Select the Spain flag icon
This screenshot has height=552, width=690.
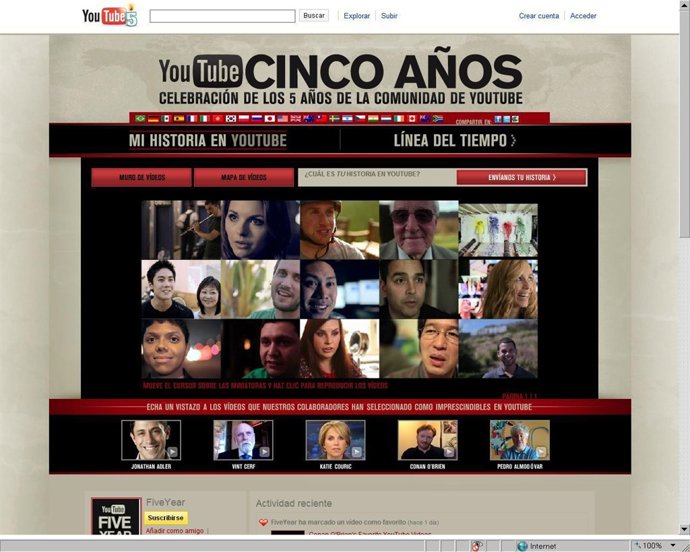click(x=179, y=118)
